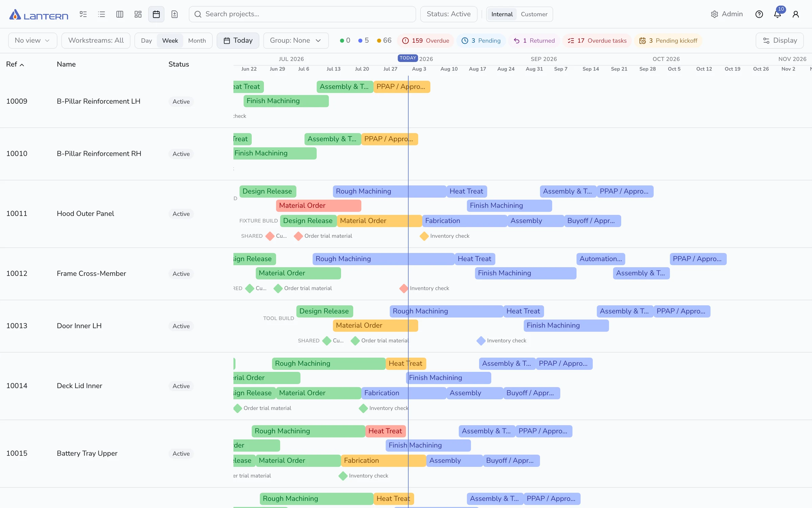
Task: Open the Group: None dropdown
Action: pyautogui.click(x=296, y=41)
